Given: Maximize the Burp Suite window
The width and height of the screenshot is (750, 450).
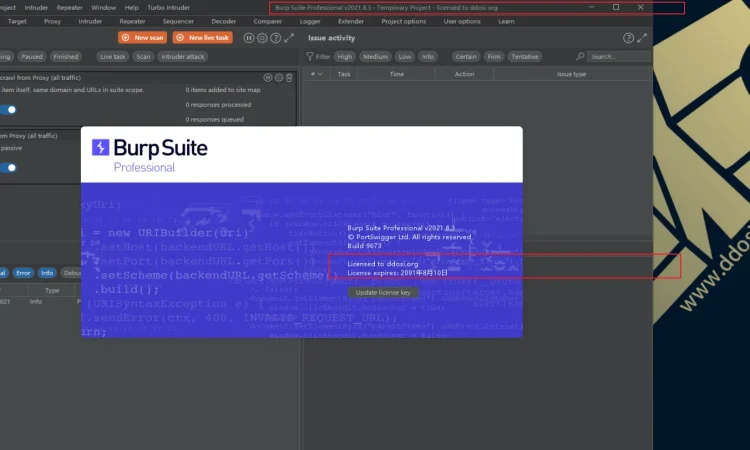Looking at the screenshot, I should point(616,7).
